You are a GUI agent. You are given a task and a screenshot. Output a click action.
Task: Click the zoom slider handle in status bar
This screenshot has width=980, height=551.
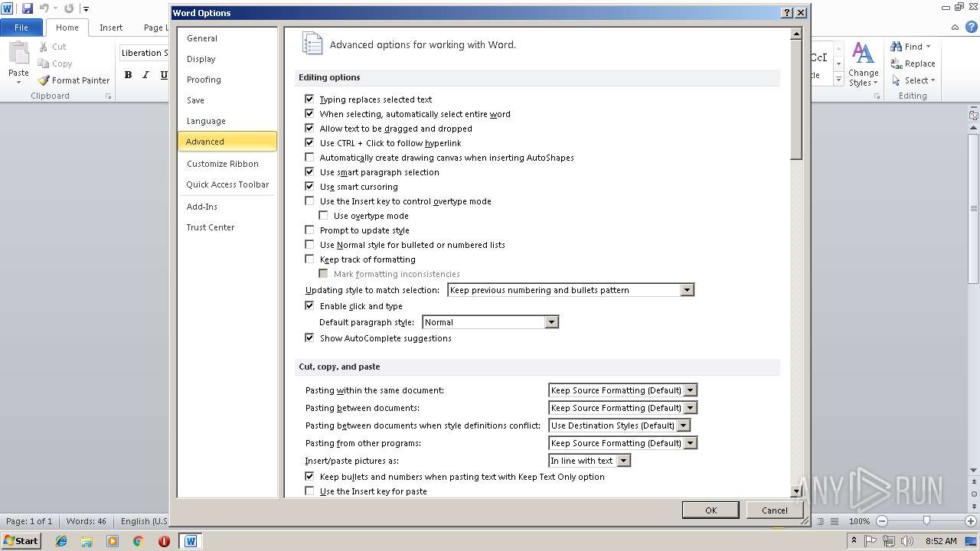[x=926, y=521]
